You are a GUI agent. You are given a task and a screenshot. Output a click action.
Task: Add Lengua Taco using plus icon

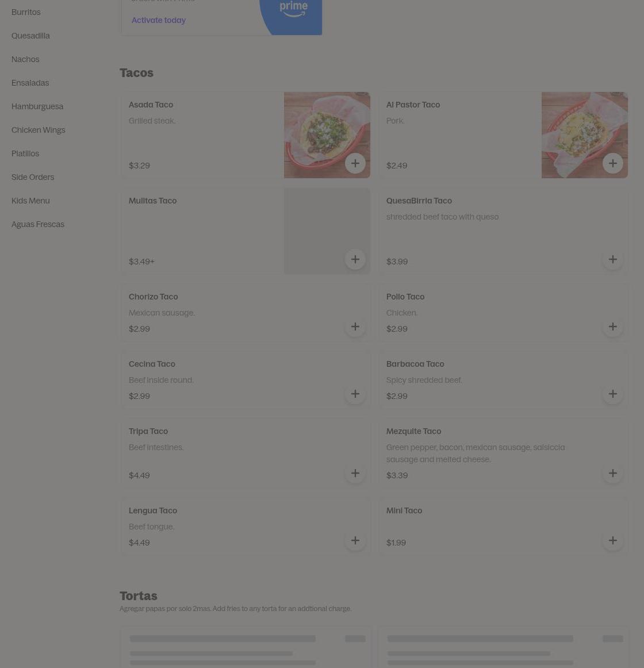tap(355, 540)
